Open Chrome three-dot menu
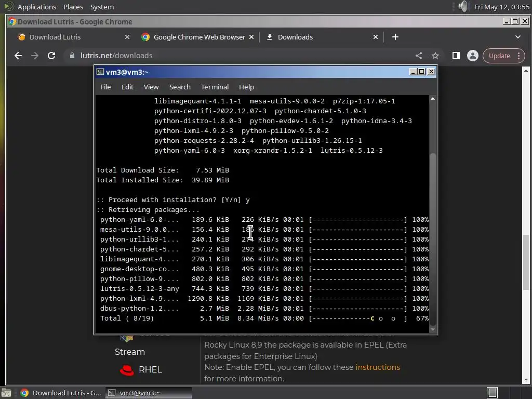 tap(519, 56)
